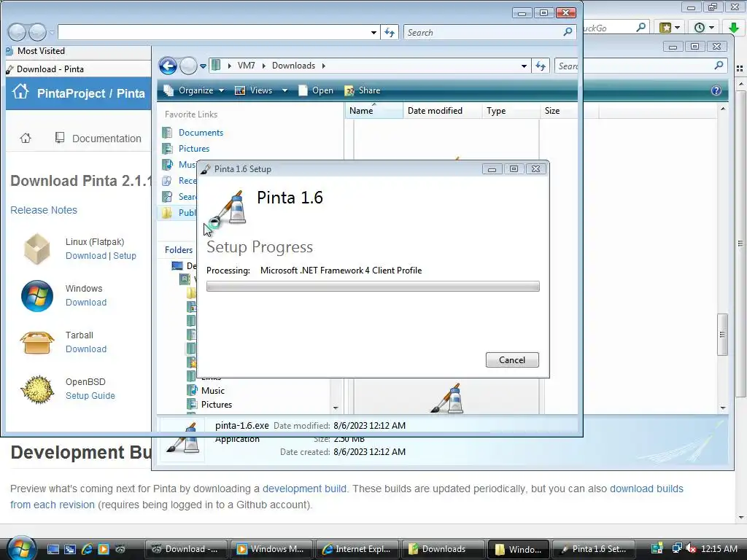Open Internet Explorer quick launch icon
Viewport: 747px width, 560px height.
click(x=87, y=549)
